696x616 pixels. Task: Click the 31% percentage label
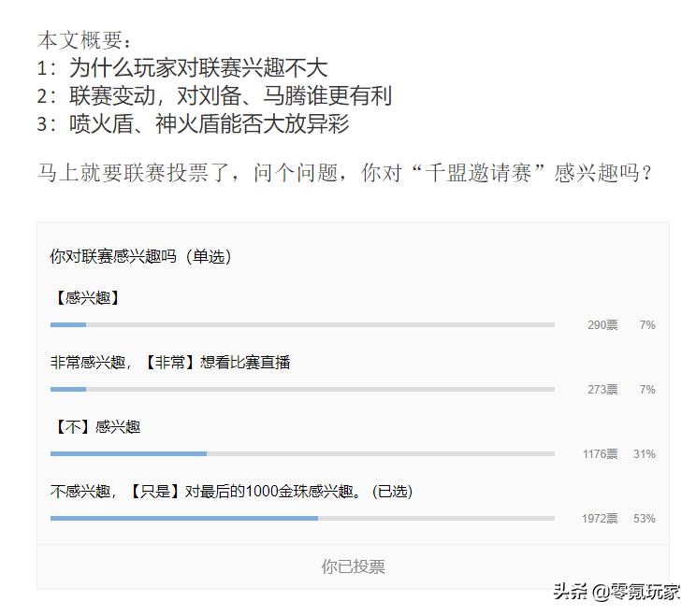pyautogui.click(x=644, y=454)
